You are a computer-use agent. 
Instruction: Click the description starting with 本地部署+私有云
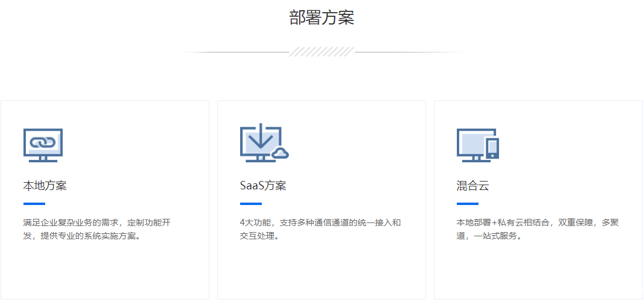[x=537, y=229]
